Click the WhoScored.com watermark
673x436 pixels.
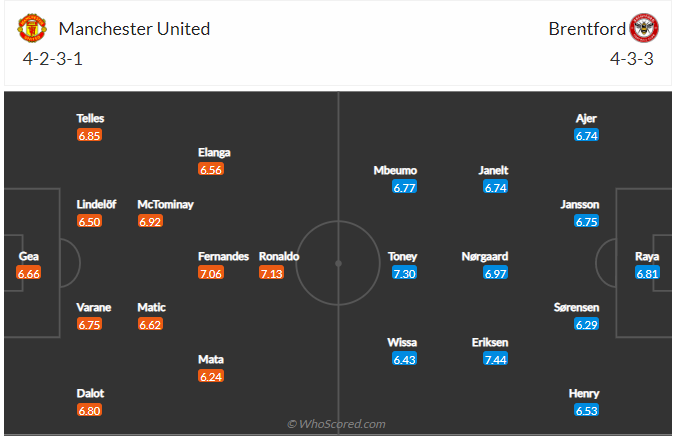(336, 424)
